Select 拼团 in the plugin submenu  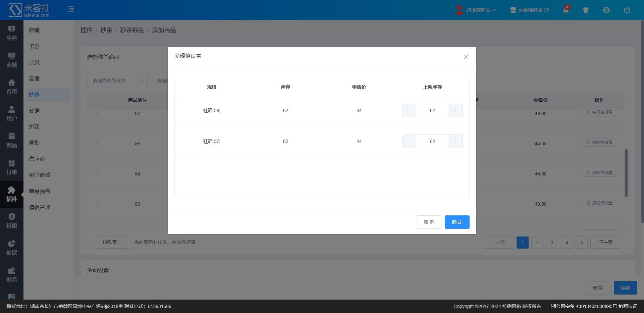point(34,126)
